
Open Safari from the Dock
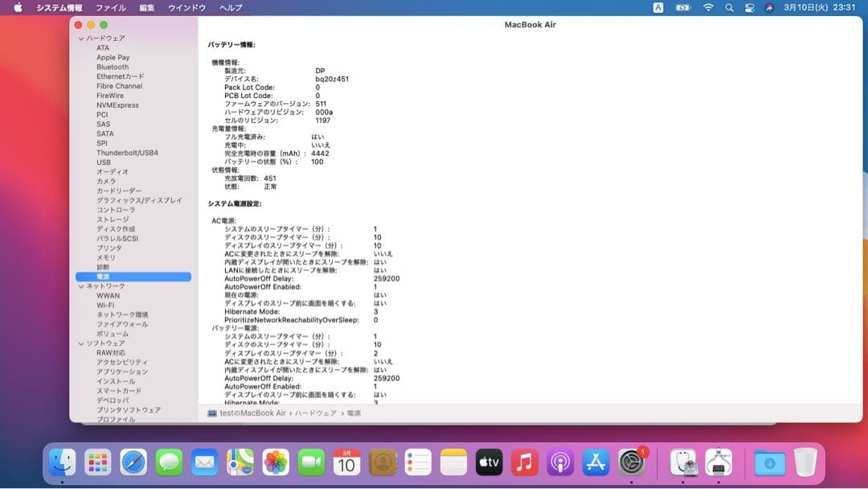pyautogui.click(x=133, y=462)
